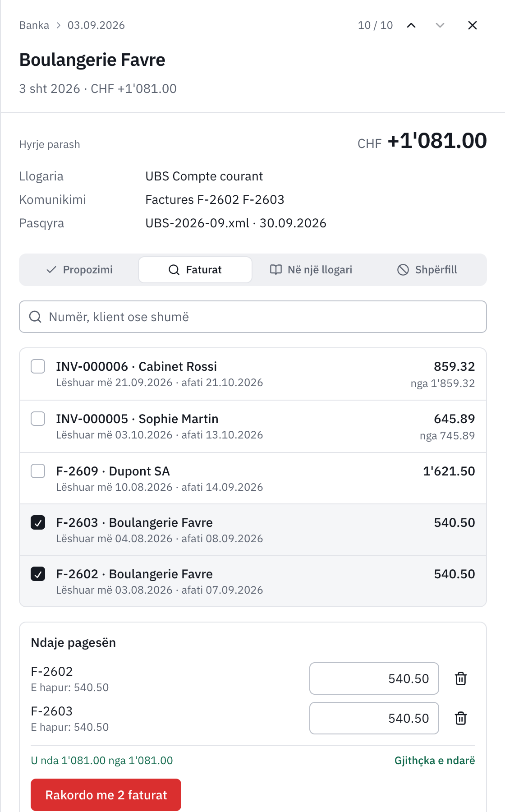Image resolution: width=505 pixels, height=812 pixels.
Task: Click the Boulangerie Favre heading
Action: 92,60
